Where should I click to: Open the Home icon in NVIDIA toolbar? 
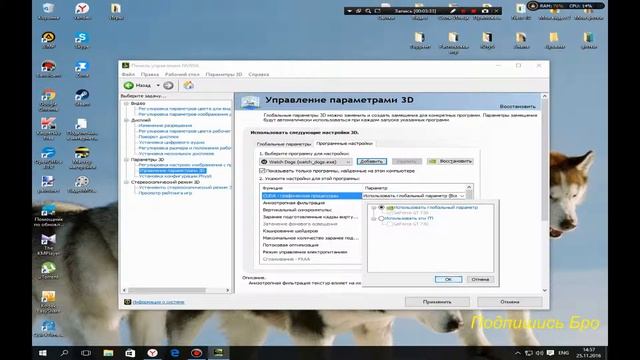click(188, 85)
